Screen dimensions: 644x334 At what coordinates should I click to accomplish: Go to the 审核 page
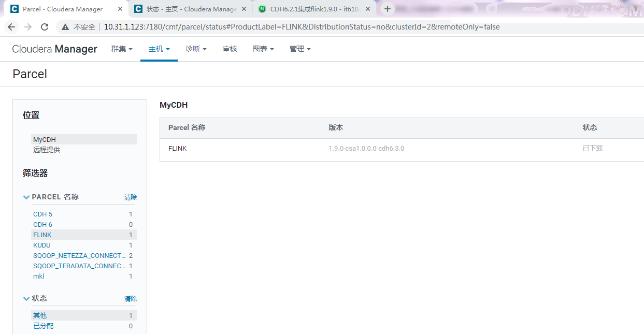pos(230,49)
